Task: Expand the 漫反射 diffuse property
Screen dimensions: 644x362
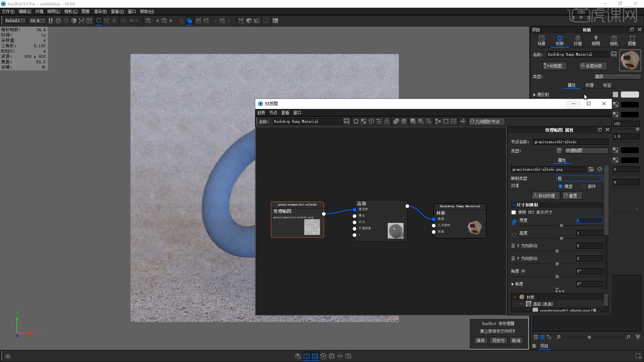Action: tap(534, 95)
